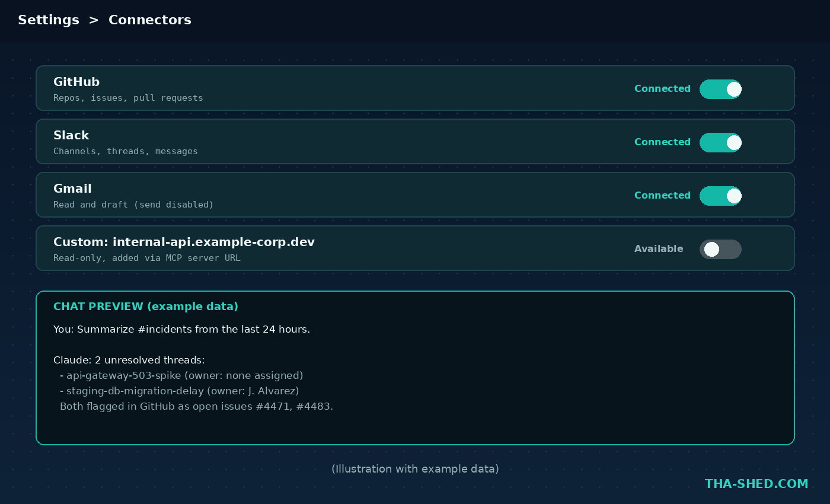The width and height of the screenshot is (830, 504).
Task: Click the CHAT PREVIEW (example data) heading
Action: pyautogui.click(x=146, y=307)
